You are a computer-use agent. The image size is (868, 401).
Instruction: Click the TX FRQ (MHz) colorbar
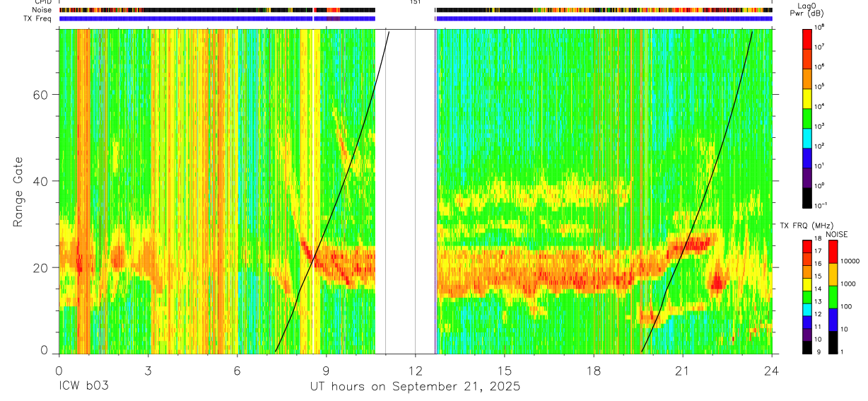pyautogui.click(x=807, y=296)
